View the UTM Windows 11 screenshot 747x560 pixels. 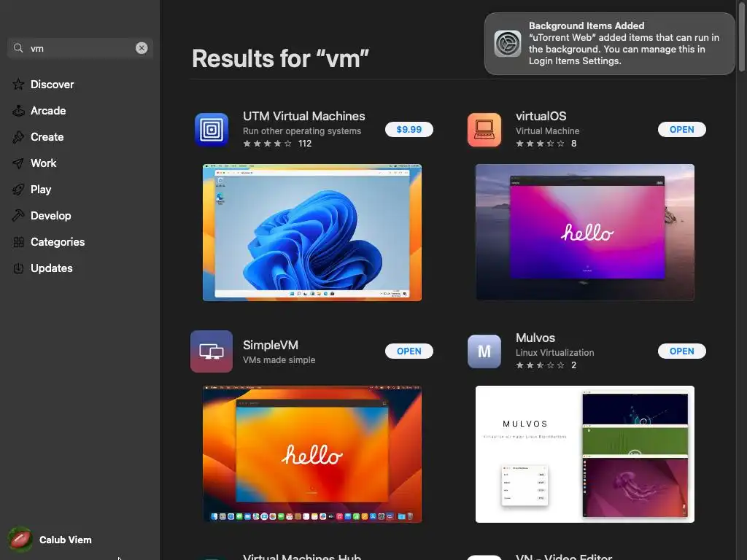(x=312, y=233)
